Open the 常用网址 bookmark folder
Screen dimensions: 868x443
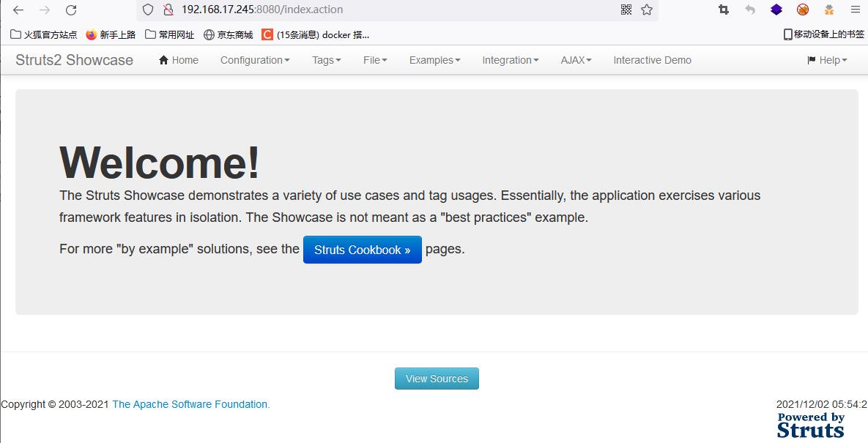pos(169,35)
